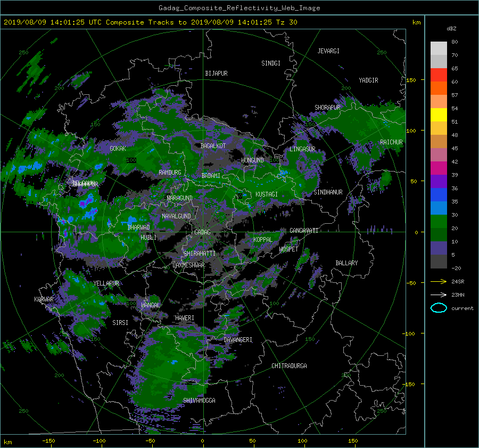This screenshot has width=479, height=448.
Task: Click the DAVANGERI city label
Action: coord(238,340)
